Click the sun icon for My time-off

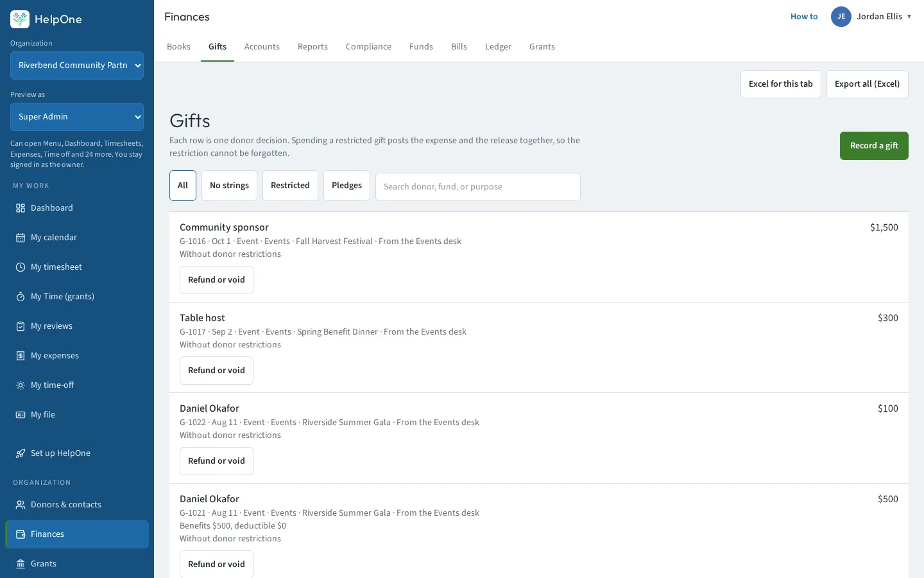[21, 385]
